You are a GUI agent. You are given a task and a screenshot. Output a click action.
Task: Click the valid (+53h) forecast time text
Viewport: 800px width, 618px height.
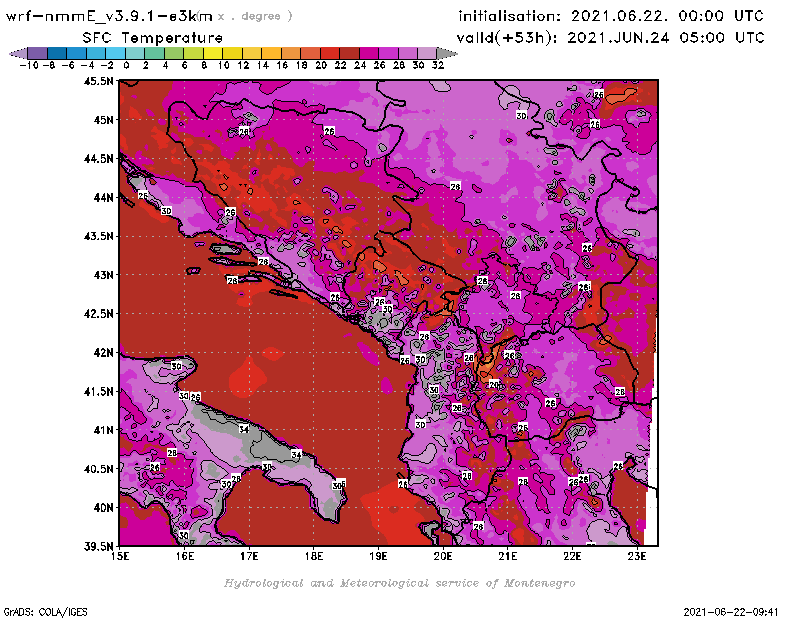click(611, 38)
